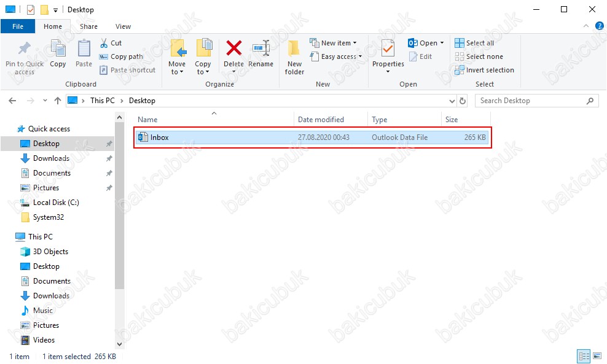607x364 pixels.
Task: Open the address bar history dropdown
Action: pyautogui.click(x=452, y=101)
